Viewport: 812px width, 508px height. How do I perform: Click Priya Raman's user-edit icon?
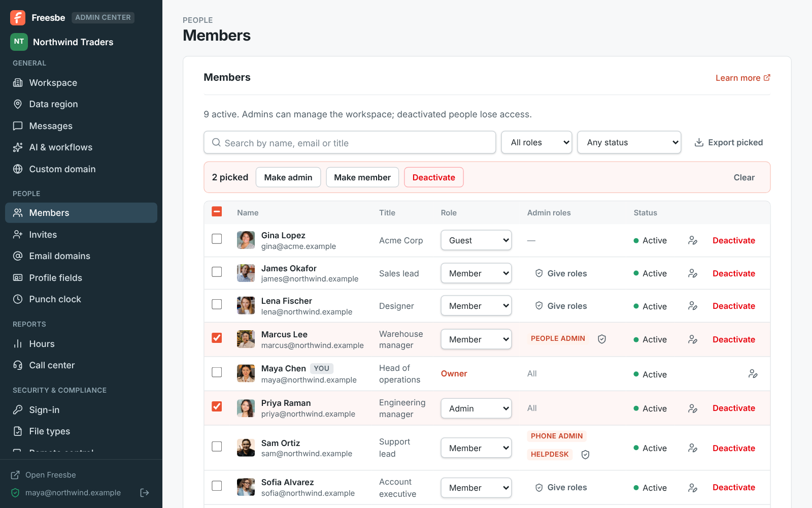tap(693, 408)
